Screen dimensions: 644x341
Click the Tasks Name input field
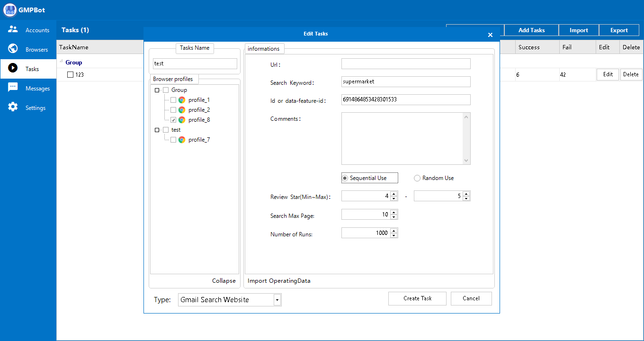195,63
